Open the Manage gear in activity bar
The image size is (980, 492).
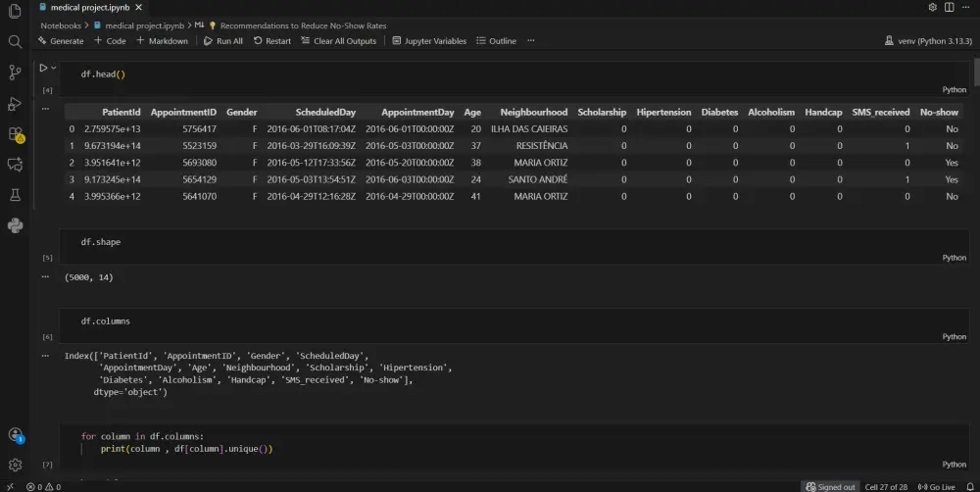pos(15,465)
